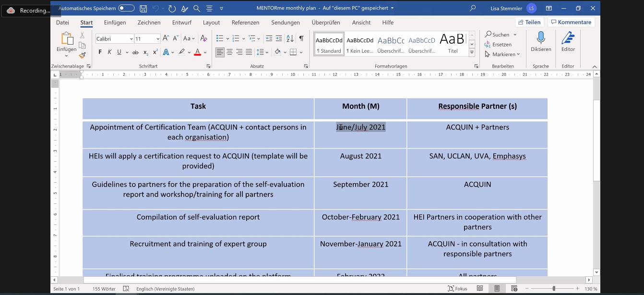Image resolution: width=644 pixels, height=295 pixels.
Task: Apply the Kein Leerraum style
Action: [x=360, y=43]
